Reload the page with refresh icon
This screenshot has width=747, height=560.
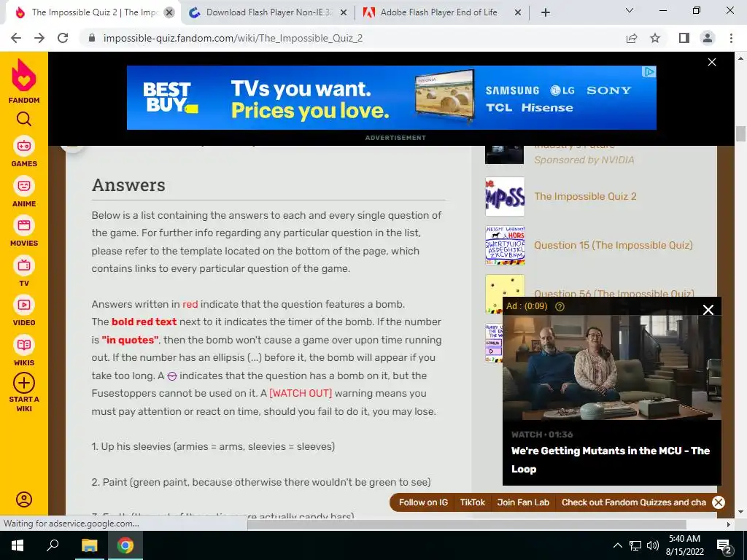(x=63, y=38)
